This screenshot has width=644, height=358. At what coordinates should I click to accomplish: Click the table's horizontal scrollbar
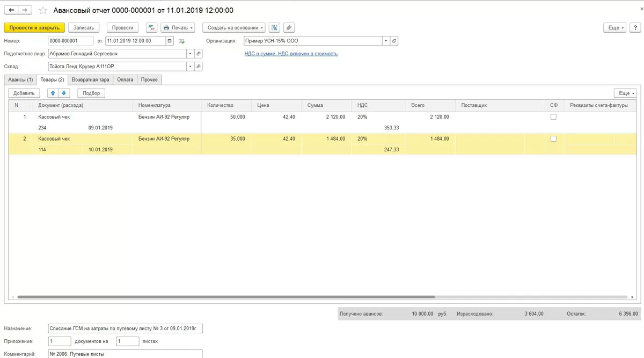[x=225, y=297]
